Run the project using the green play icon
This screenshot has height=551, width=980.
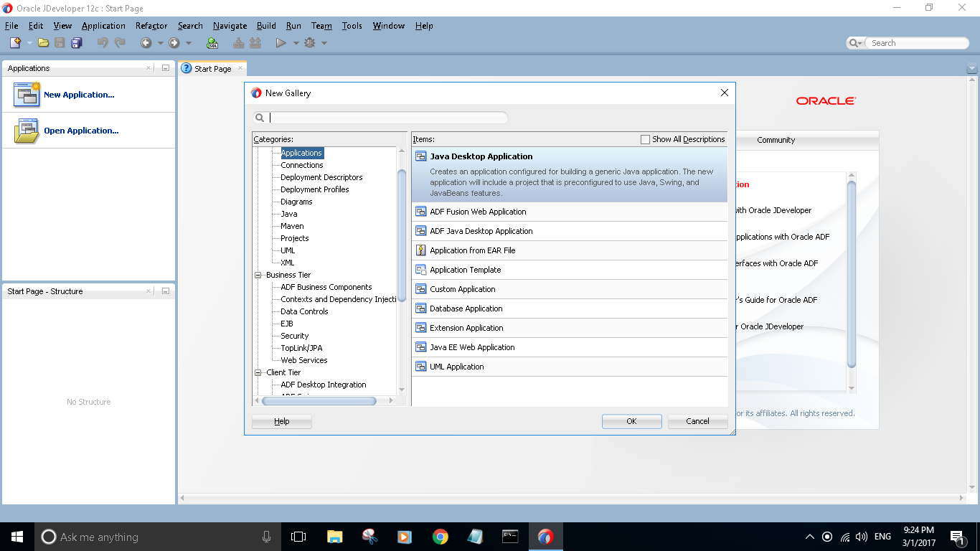281,42
